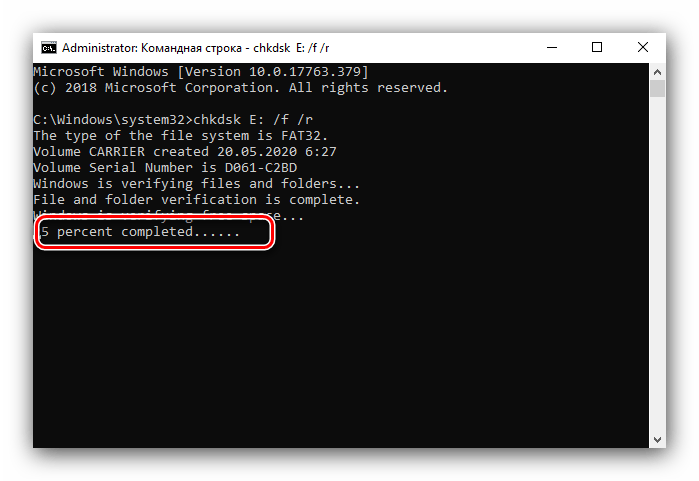The width and height of the screenshot is (699, 481).
Task: Click the Administrator title bar text
Action: (x=195, y=48)
